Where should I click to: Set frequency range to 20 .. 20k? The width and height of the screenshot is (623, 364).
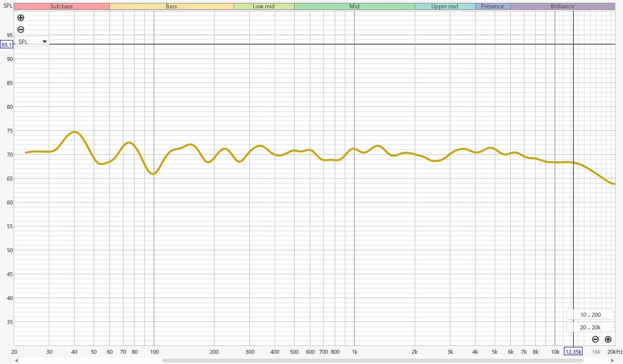[x=590, y=327]
